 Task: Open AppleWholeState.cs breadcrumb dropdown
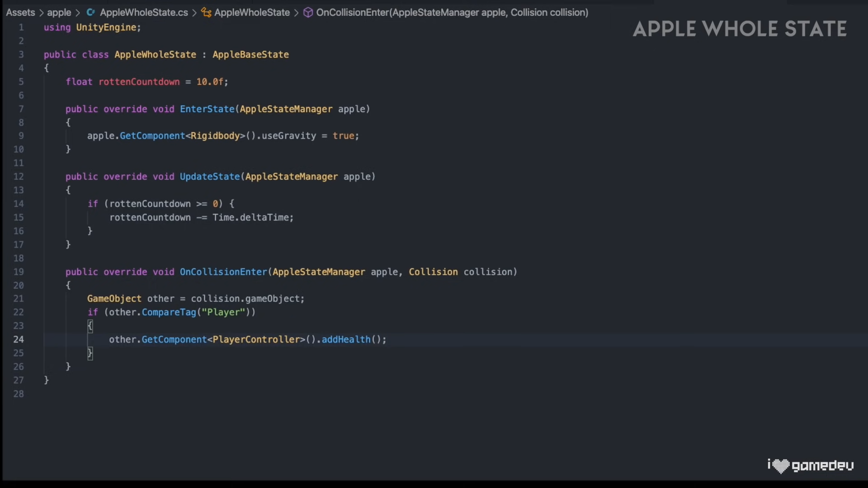tap(144, 13)
